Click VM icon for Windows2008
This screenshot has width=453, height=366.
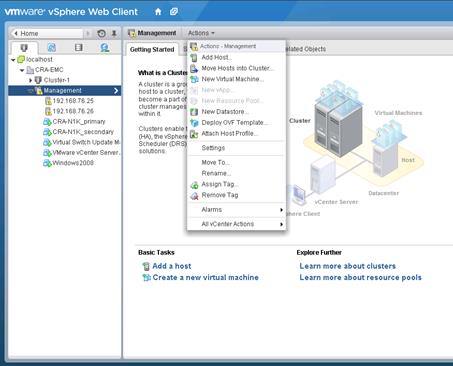point(47,163)
